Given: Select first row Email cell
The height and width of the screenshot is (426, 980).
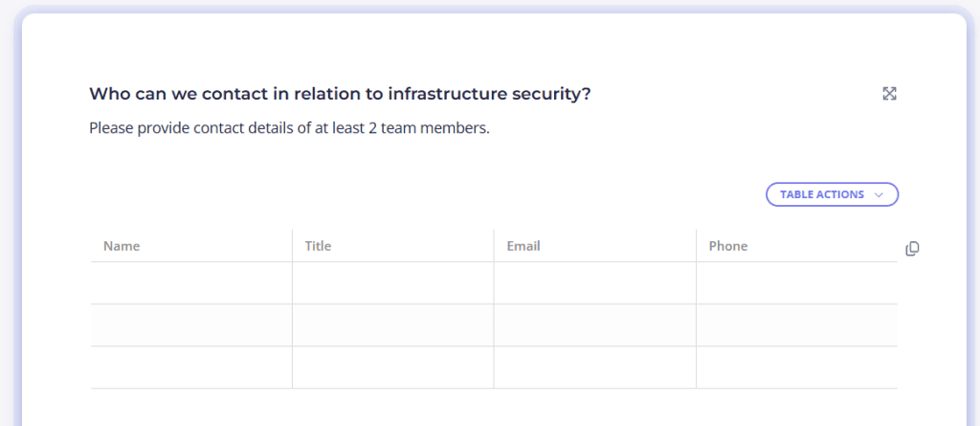Looking at the screenshot, I should point(595,283).
